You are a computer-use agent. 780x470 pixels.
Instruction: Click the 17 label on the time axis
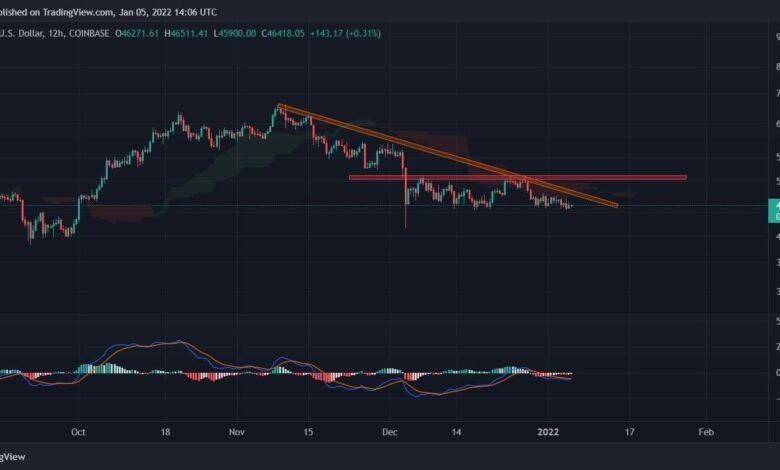(630, 432)
